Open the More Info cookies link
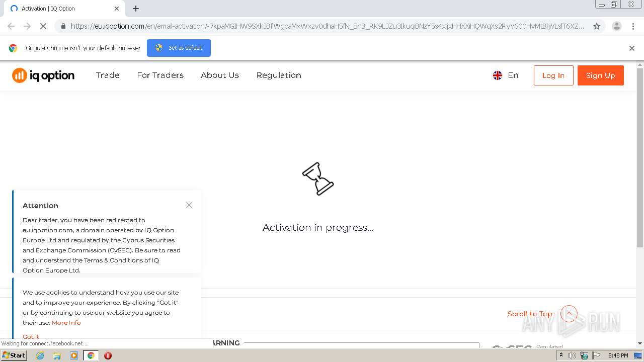The image size is (644, 362). tap(66, 323)
